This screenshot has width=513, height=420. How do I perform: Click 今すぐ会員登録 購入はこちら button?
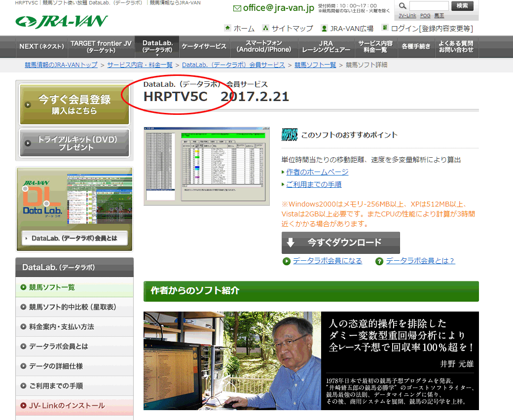(74, 105)
